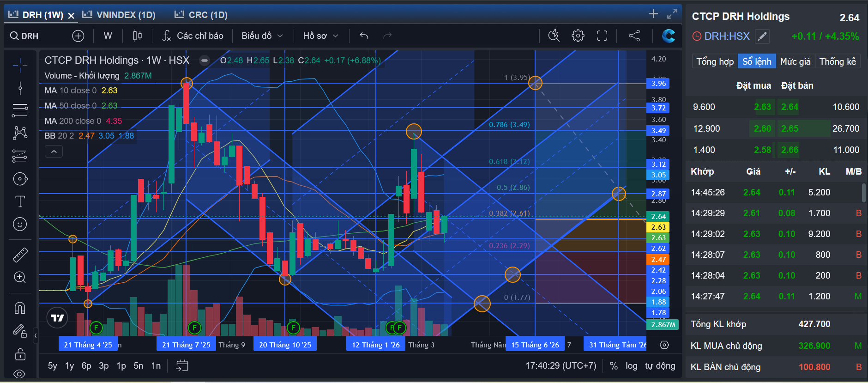The width and height of the screenshot is (868, 383).
Task: Close the DRH (1W) tab
Action: (x=71, y=15)
